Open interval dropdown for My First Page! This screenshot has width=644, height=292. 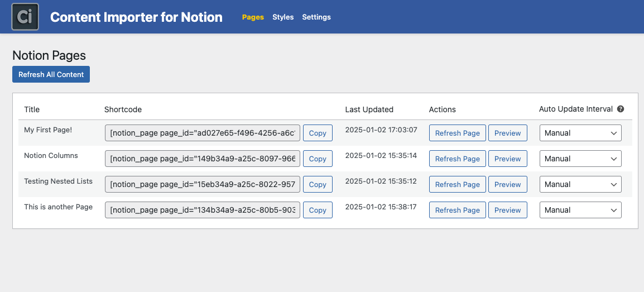coord(580,133)
